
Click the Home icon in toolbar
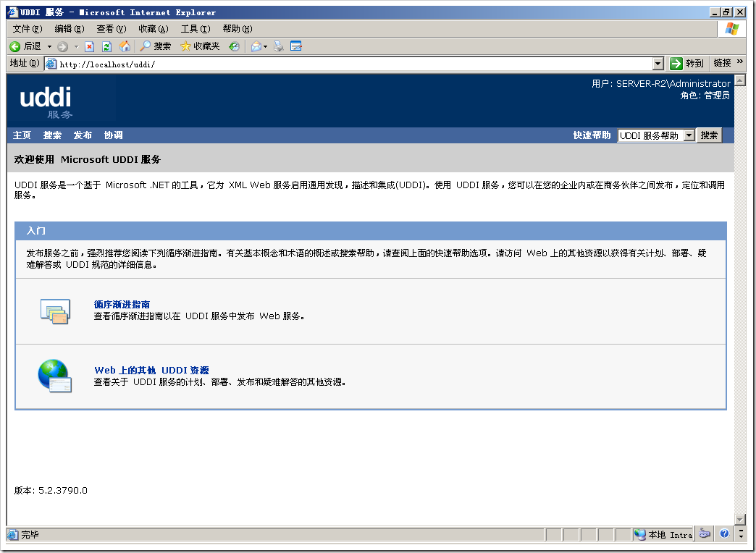pos(125,46)
